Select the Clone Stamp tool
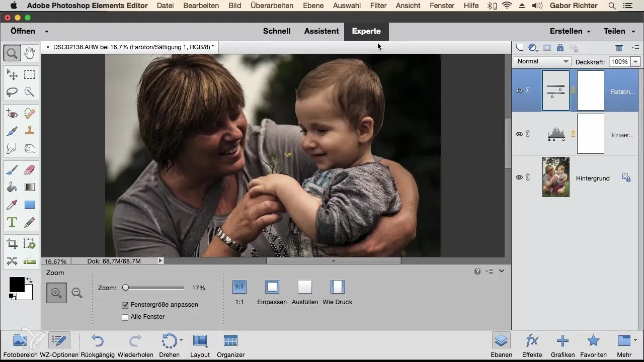Image resolution: width=644 pixels, height=362 pixels. click(29, 131)
